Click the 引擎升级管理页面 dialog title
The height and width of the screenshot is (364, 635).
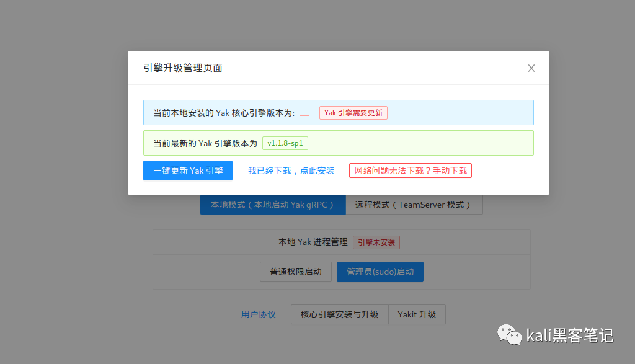(183, 68)
